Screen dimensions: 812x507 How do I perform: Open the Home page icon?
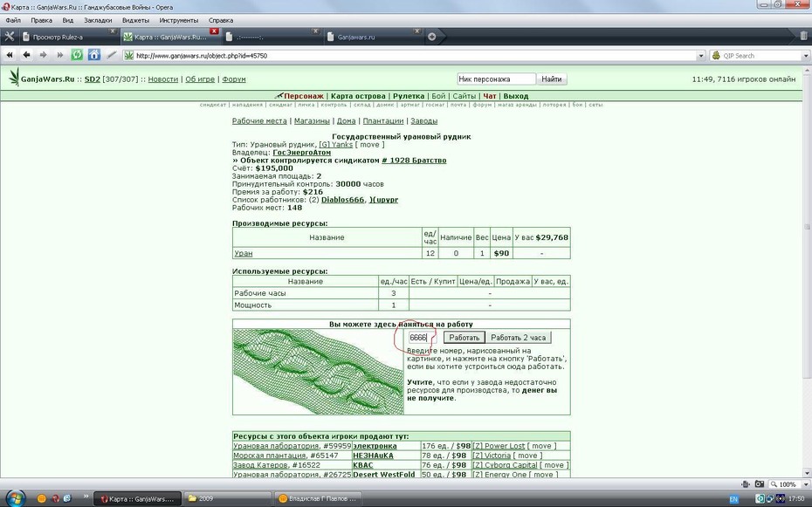pos(94,55)
